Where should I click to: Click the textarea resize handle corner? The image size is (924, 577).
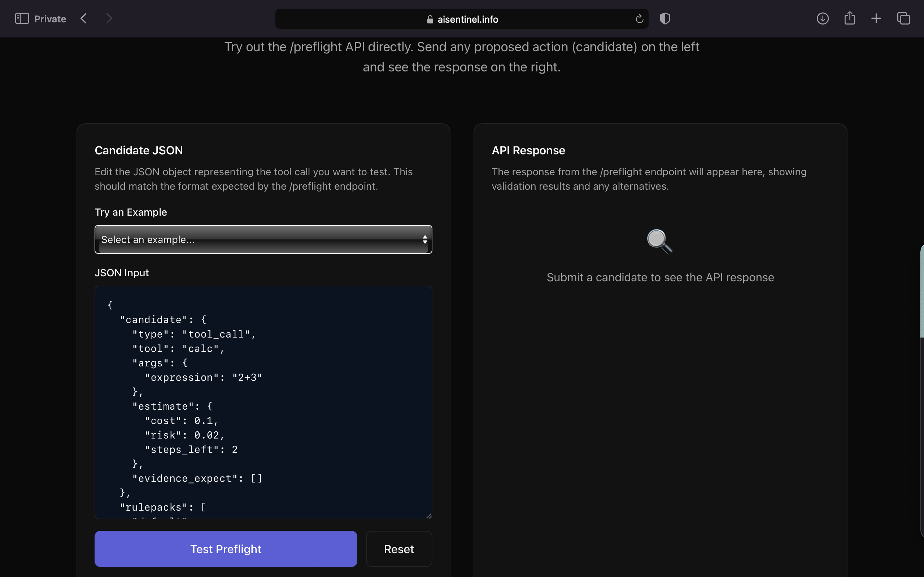(429, 516)
